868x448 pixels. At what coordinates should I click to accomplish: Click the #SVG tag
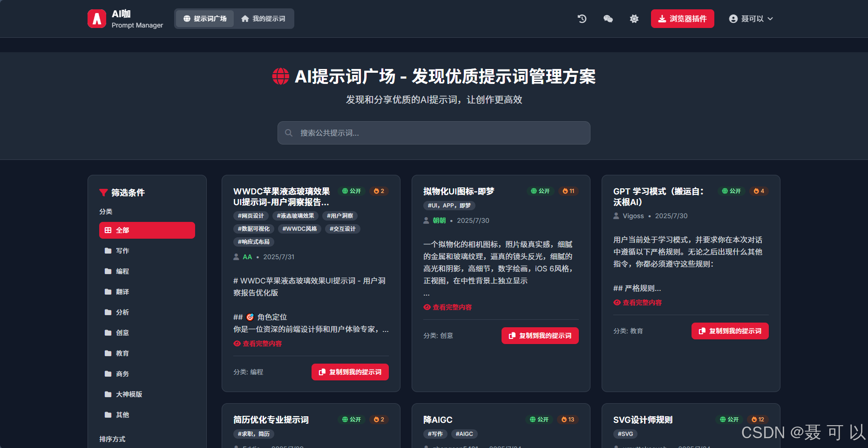click(625, 434)
